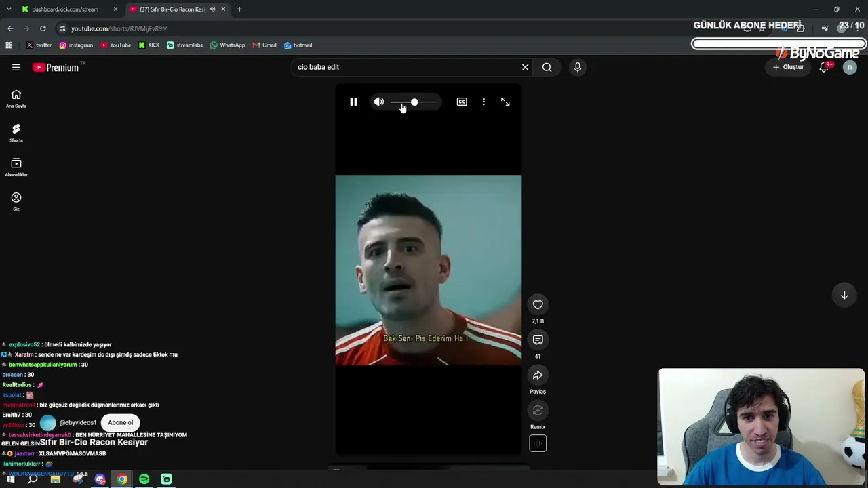Share the Short via Paylaş icon
This screenshot has width=868, height=488.
click(x=538, y=375)
